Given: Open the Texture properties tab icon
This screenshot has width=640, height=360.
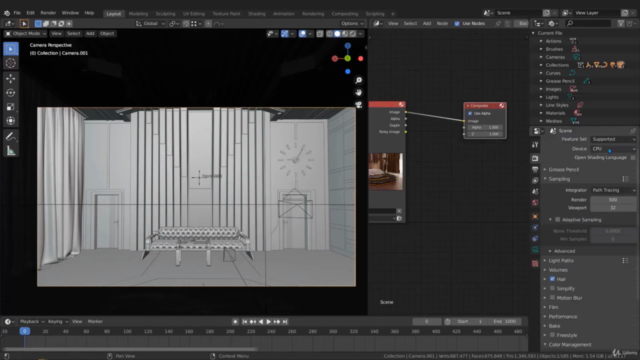Looking at the screenshot, I should pyautogui.click(x=535, y=264).
